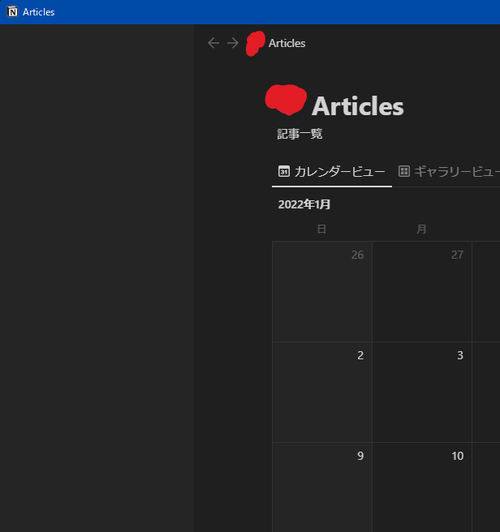The height and width of the screenshot is (532, 500).
Task: Click the gallery grid icon on ギャラリービュー tab
Action: 404,171
